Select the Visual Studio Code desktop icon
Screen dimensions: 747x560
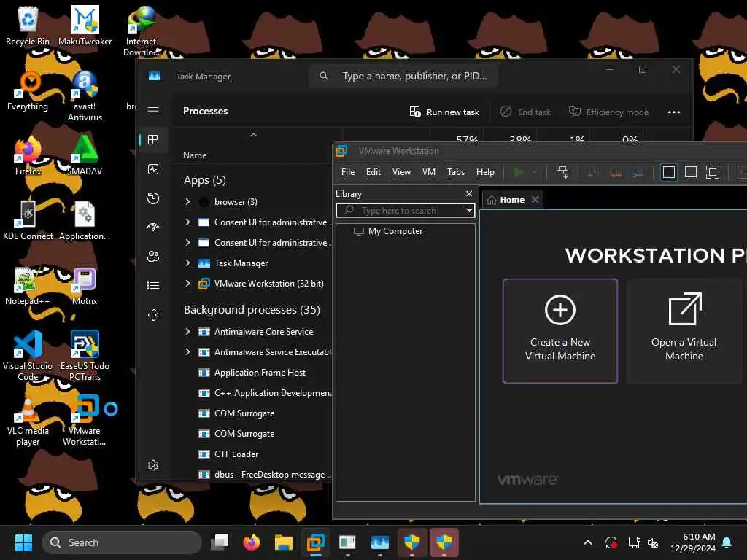28,355
